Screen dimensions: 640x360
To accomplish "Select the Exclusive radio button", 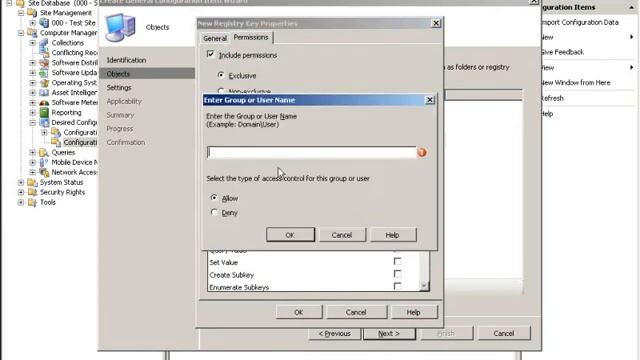I will [x=221, y=75].
